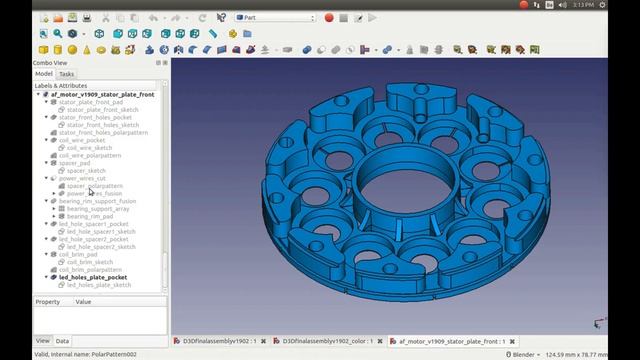Open system settings gear menu
This screenshot has width=640, height=360.
[602, 5]
